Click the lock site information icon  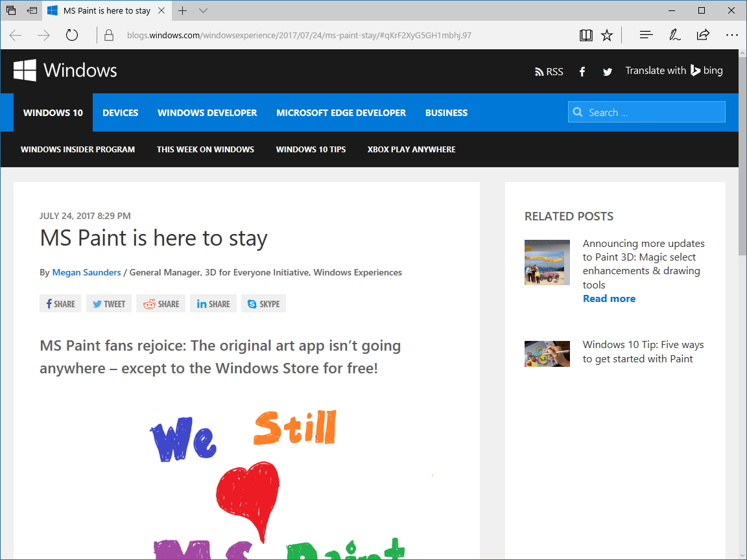click(x=109, y=35)
